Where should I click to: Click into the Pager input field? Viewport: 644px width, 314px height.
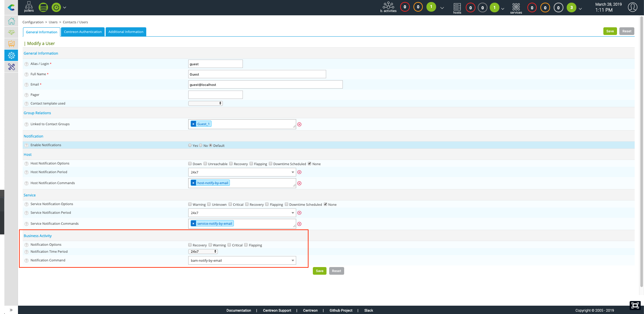click(215, 95)
